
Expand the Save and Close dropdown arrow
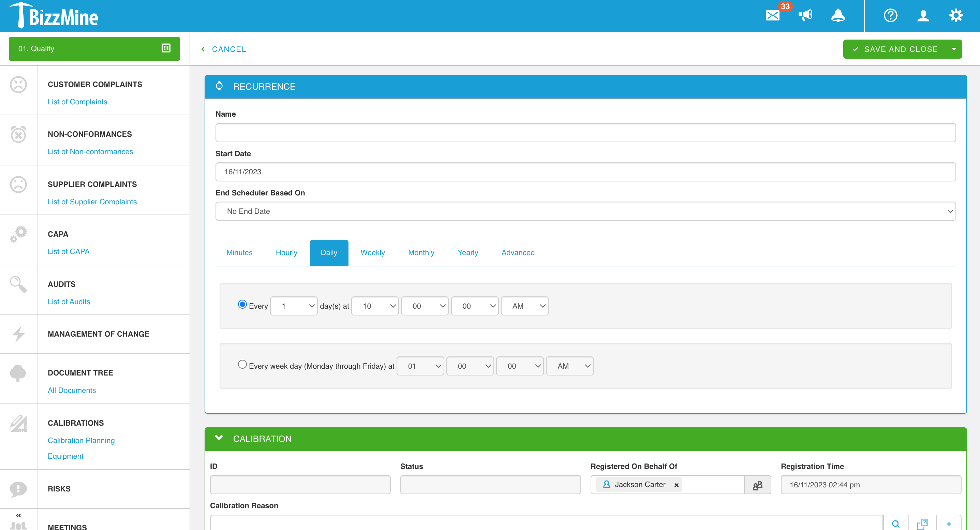click(x=954, y=49)
